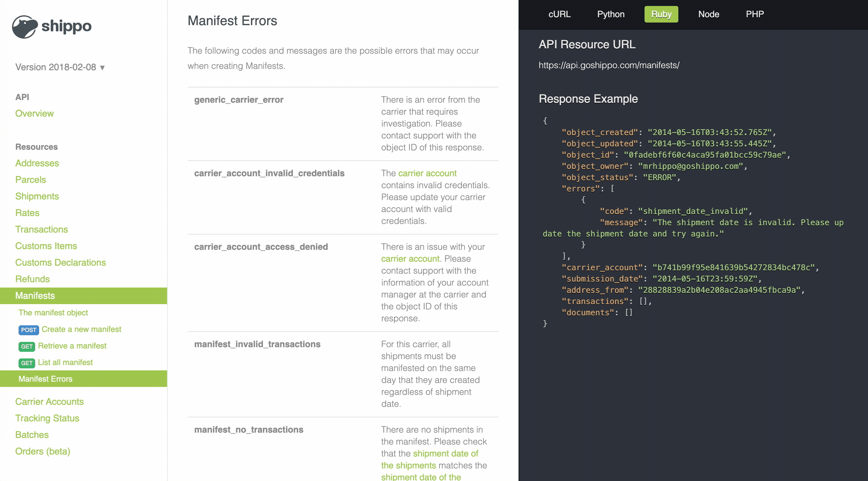Image resolution: width=868 pixels, height=481 pixels.
Task: Click the object_id value in the response
Action: (704, 155)
